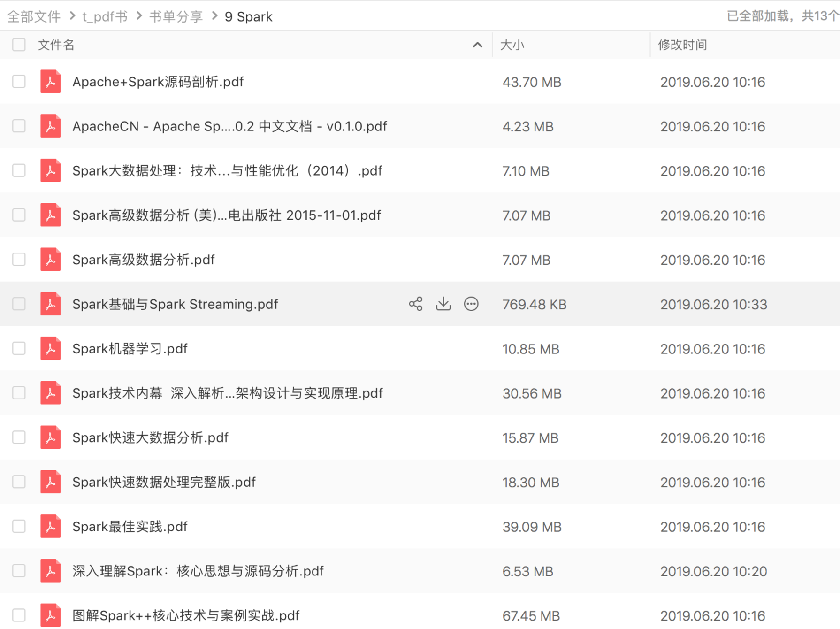Screen dimensions: 840x629
Task: Select checkbox for Spark高级数据分析.pdf
Action: (x=19, y=260)
